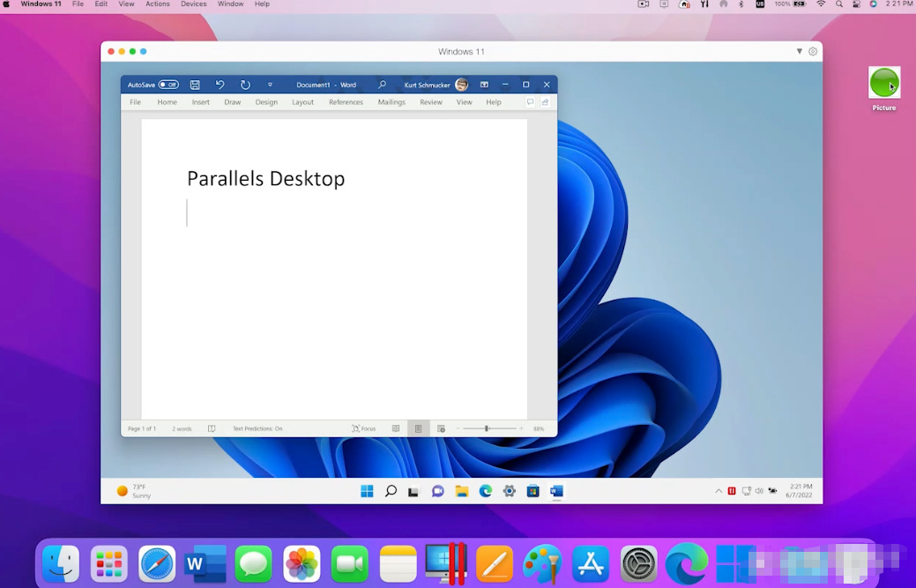Open Ribbon Display Options in title bar
This screenshot has height=588, width=916.
(484, 85)
